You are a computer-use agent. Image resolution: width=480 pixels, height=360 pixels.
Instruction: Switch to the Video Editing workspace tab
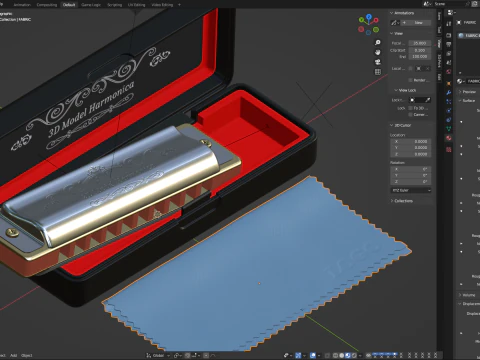click(x=162, y=5)
